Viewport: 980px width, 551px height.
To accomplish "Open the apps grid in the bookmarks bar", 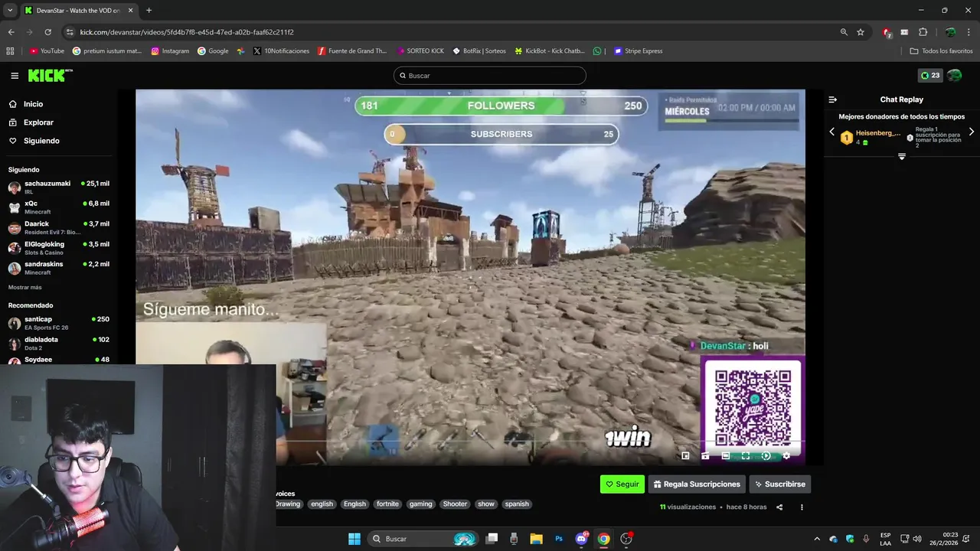I will click(x=10, y=51).
